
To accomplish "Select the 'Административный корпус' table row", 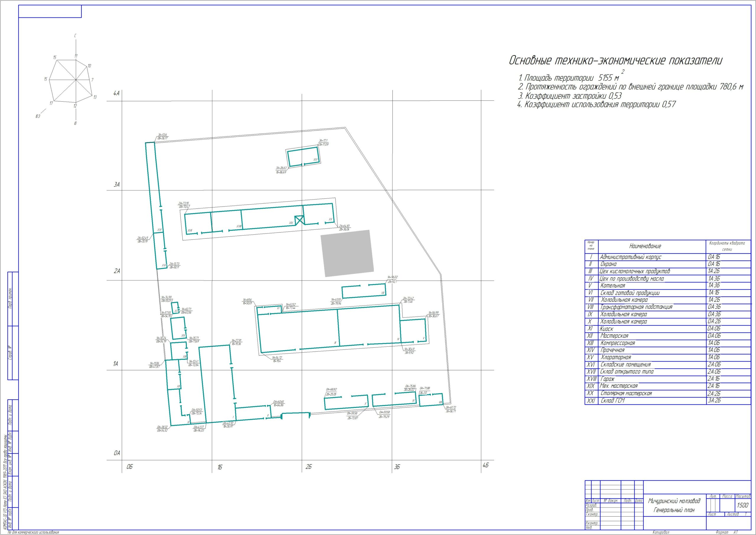I will [668, 257].
